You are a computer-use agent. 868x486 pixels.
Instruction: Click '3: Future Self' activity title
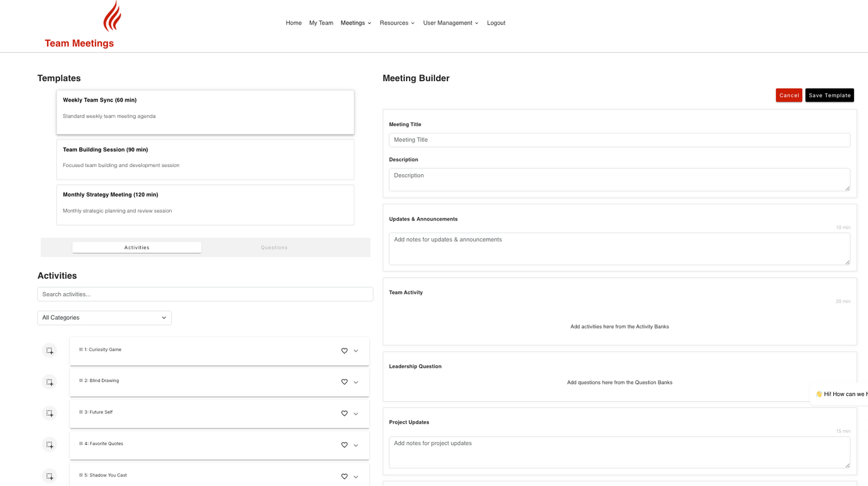click(x=99, y=412)
